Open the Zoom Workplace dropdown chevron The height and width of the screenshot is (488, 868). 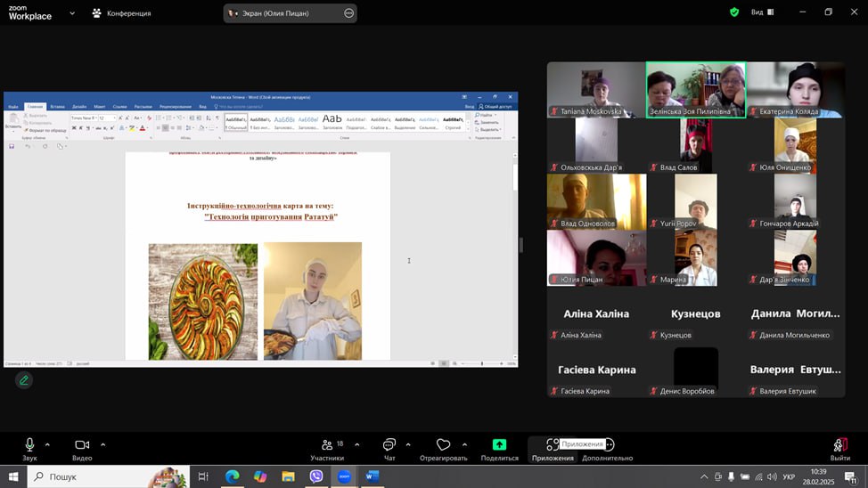72,13
